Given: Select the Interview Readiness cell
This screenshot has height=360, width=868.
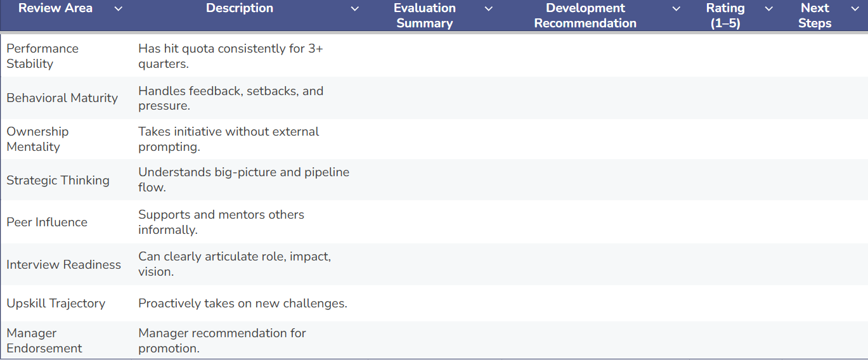Looking at the screenshot, I should point(66,264).
